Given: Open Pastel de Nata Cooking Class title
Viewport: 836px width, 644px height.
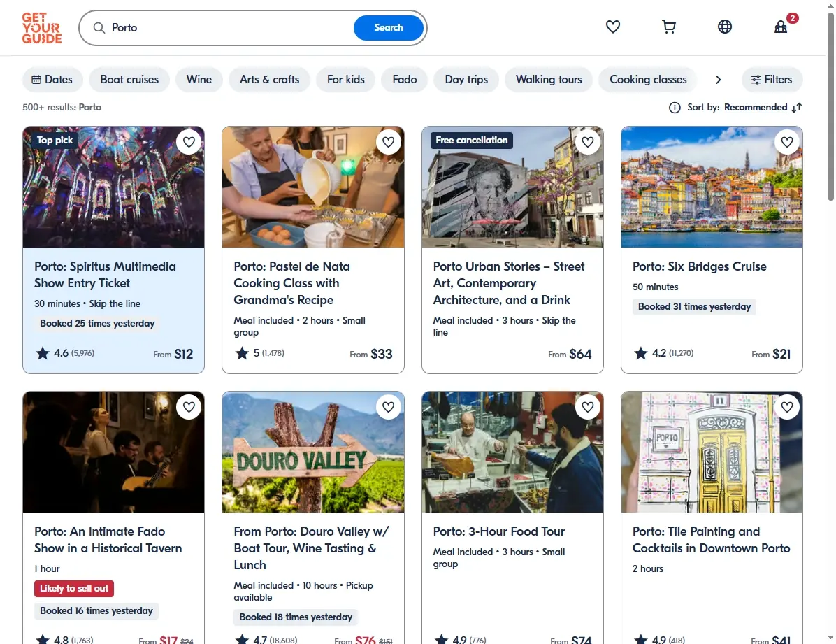Looking at the screenshot, I should tap(291, 283).
